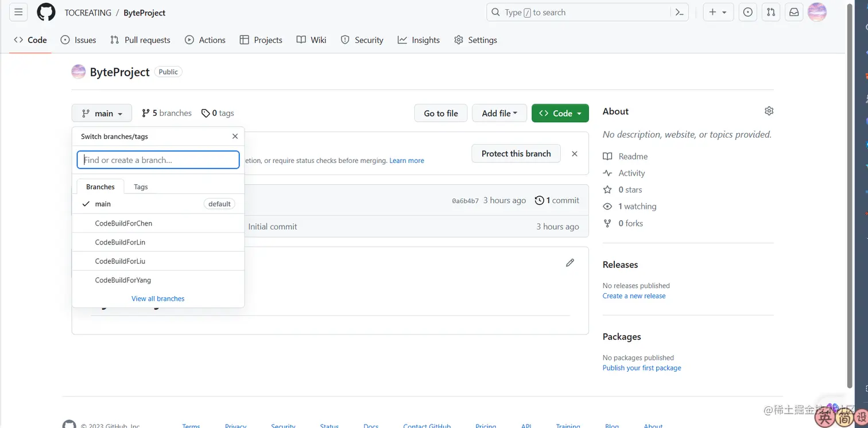Open the pull requests icon in header
The image size is (868, 428).
[771, 12]
